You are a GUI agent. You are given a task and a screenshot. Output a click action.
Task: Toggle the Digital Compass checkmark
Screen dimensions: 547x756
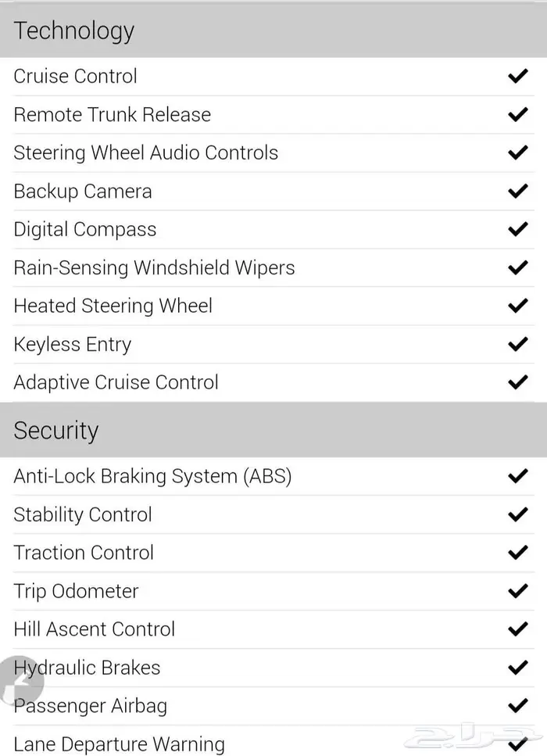(x=517, y=229)
